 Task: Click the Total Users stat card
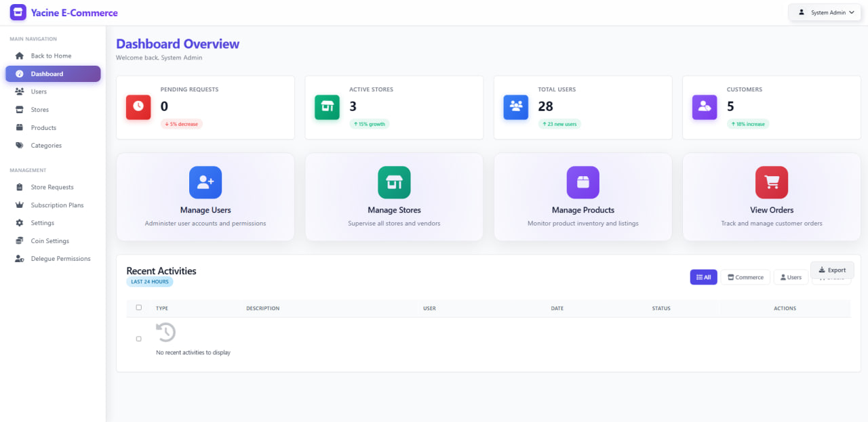pyautogui.click(x=583, y=107)
